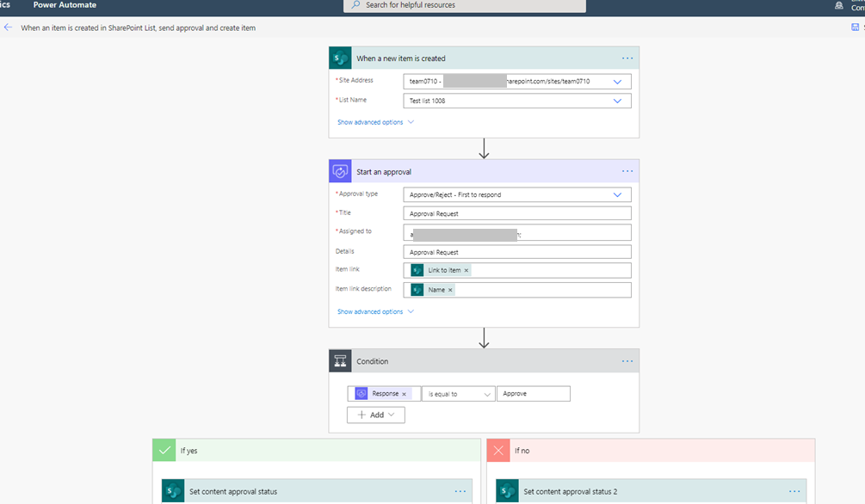Open the List Name dropdown

point(617,101)
